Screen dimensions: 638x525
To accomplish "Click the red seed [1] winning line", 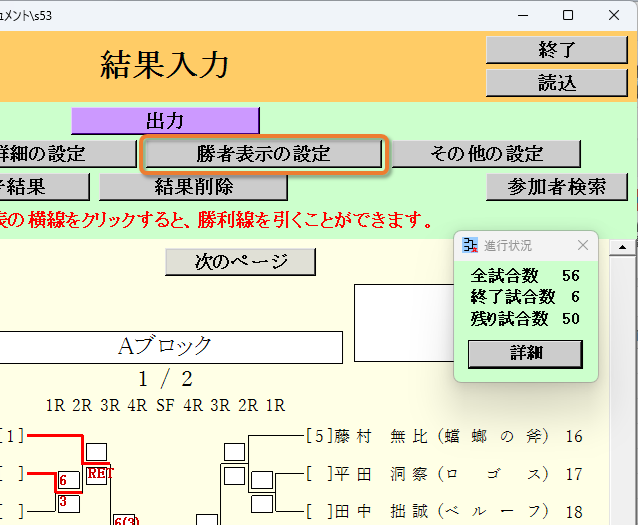I will 55,436.
